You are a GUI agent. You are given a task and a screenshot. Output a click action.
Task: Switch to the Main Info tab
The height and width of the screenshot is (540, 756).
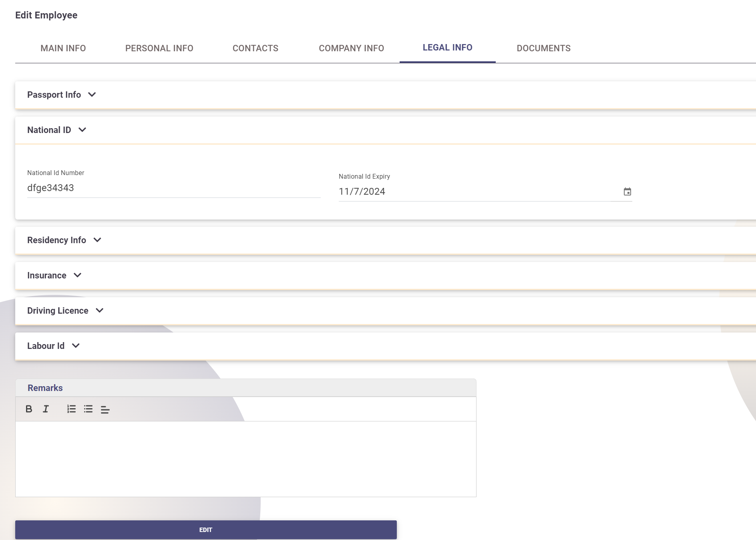click(63, 48)
